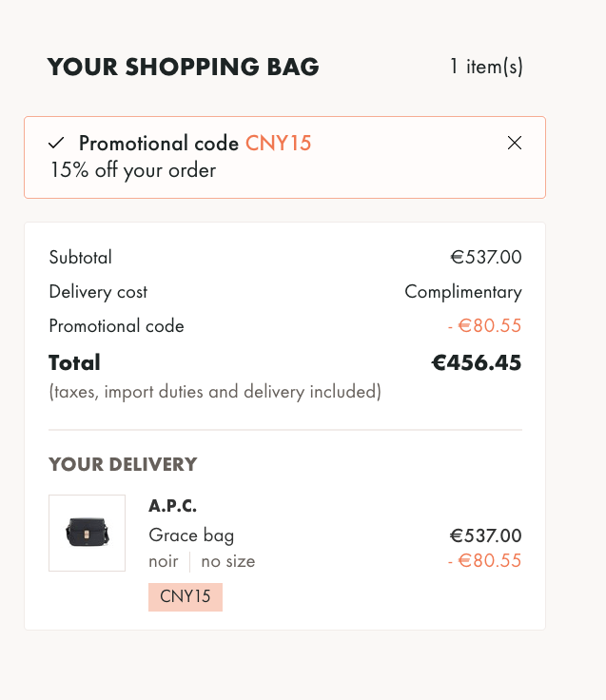Click the Your Shopping Bag heading

(183, 67)
